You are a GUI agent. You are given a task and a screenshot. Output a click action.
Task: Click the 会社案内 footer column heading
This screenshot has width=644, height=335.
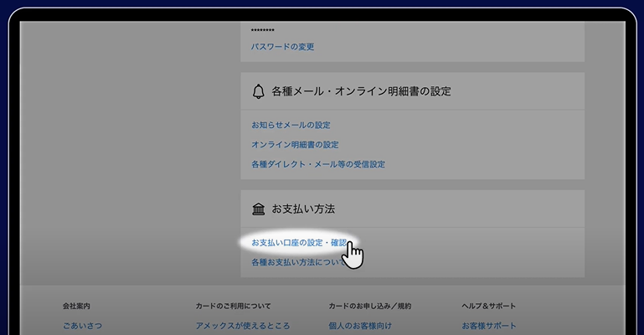pyautogui.click(x=76, y=307)
